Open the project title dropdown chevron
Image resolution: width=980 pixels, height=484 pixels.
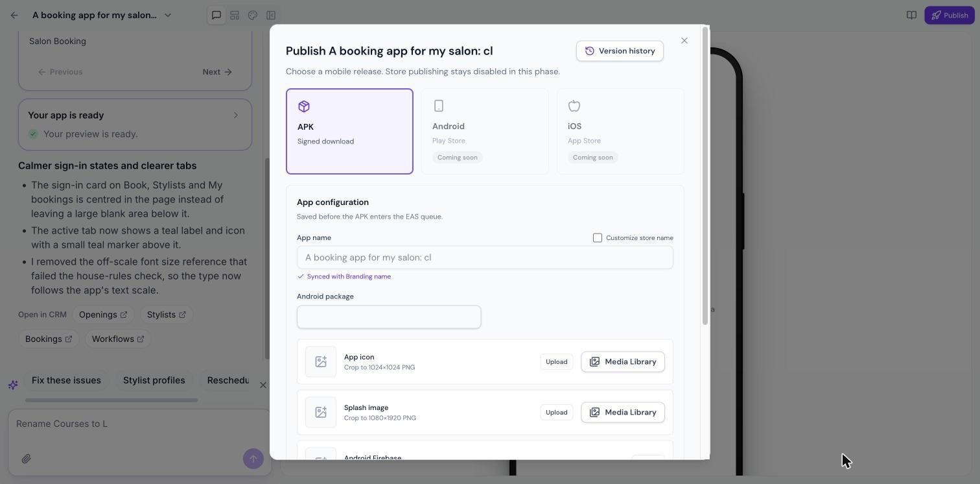click(x=168, y=15)
